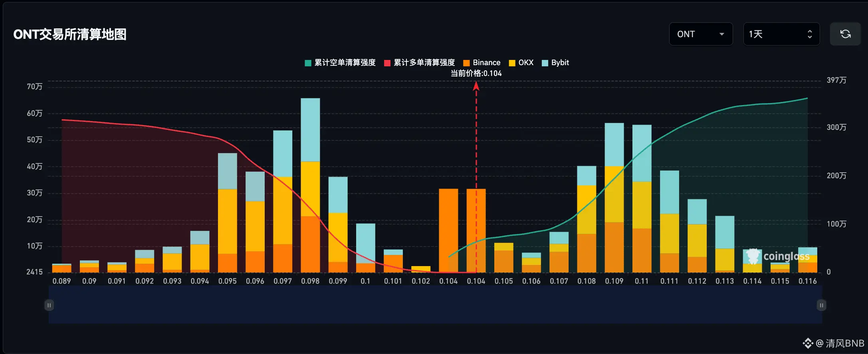
Task: Click the 50万 left axis label
Action: pos(35,140)
